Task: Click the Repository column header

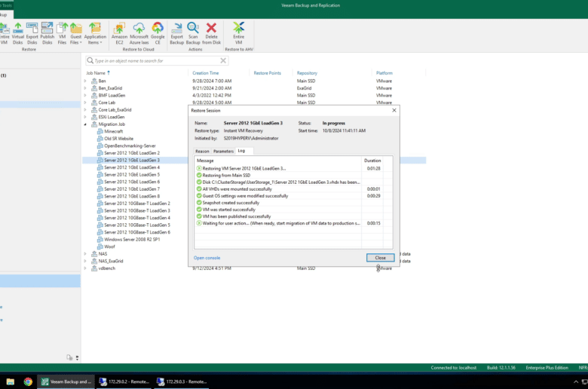Action: point(307,73)
